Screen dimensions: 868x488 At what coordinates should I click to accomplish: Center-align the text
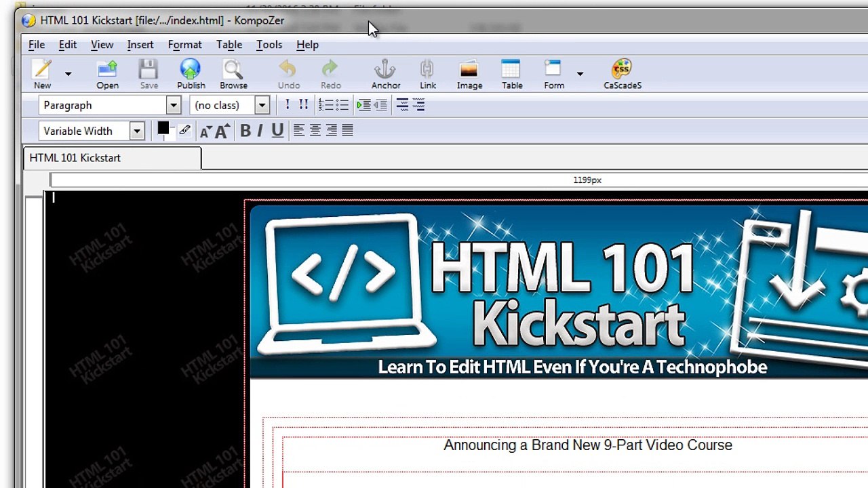(315, 131)
